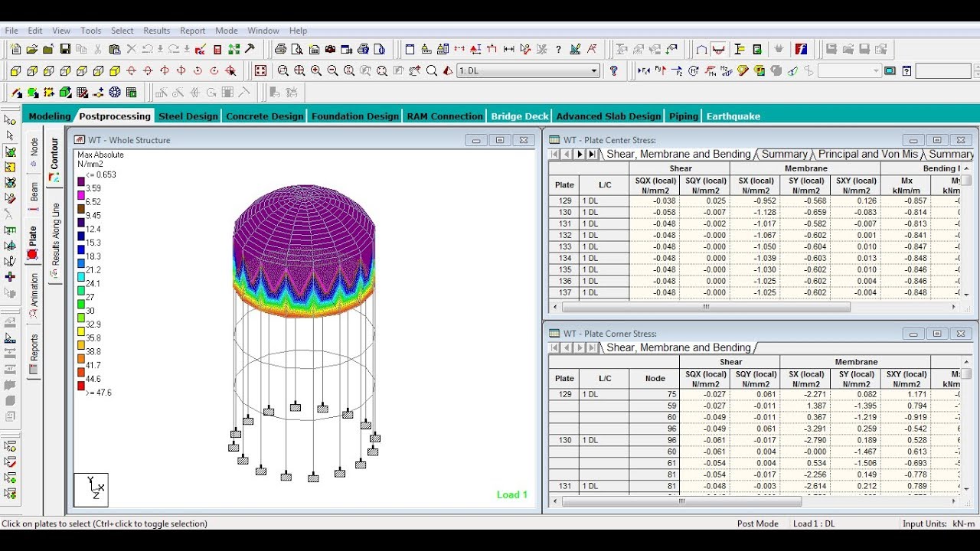Save the model with the floppy disk icon
This screenshot has height=551, width=980.
[65, 49]
